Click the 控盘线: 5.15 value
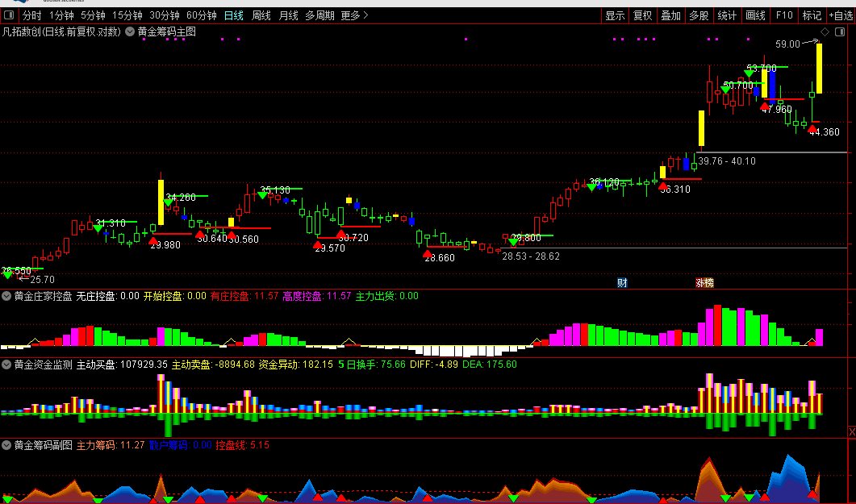 [242, 445]
